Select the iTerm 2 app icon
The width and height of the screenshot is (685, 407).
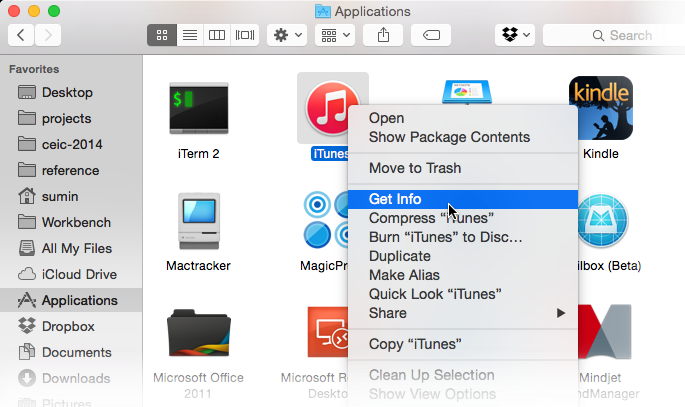(x=199, y=108)
